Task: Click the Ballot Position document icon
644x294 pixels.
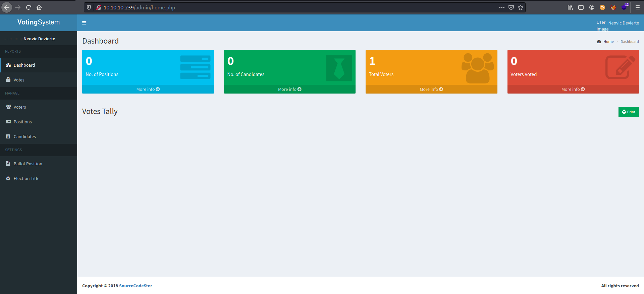Action: pos(8,164)
